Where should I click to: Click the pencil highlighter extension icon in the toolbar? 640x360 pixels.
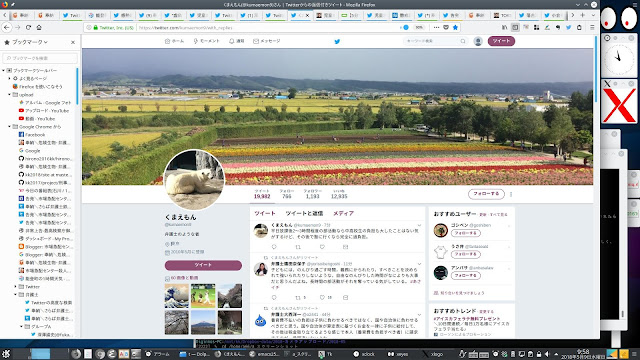point(547,27)
